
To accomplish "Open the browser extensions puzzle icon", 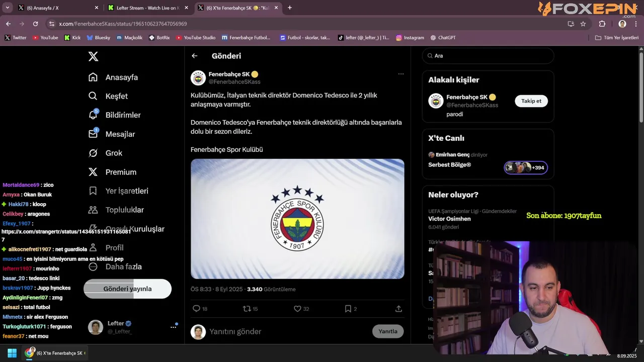I will (x=602, y=24).
